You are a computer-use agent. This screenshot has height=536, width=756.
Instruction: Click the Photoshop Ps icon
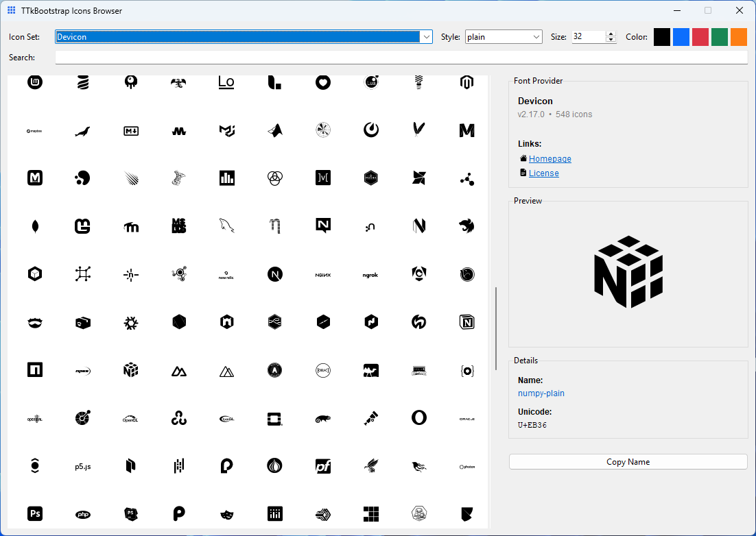coord(35,513)
